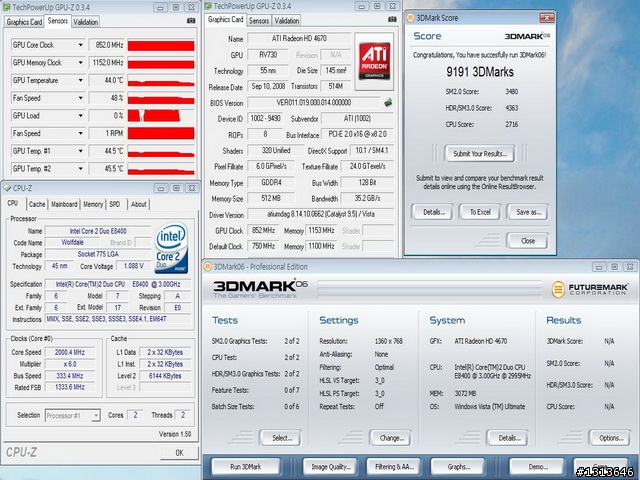This screenshot has width=640, height=480.
Task: Open the GPU Temperature sensor dropdown
Action: click(80, 80)
